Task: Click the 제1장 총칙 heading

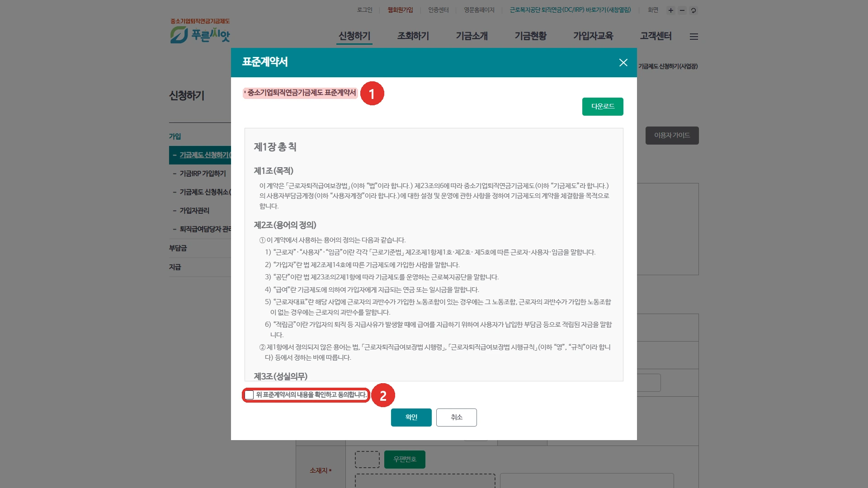Action: (275, 147)
